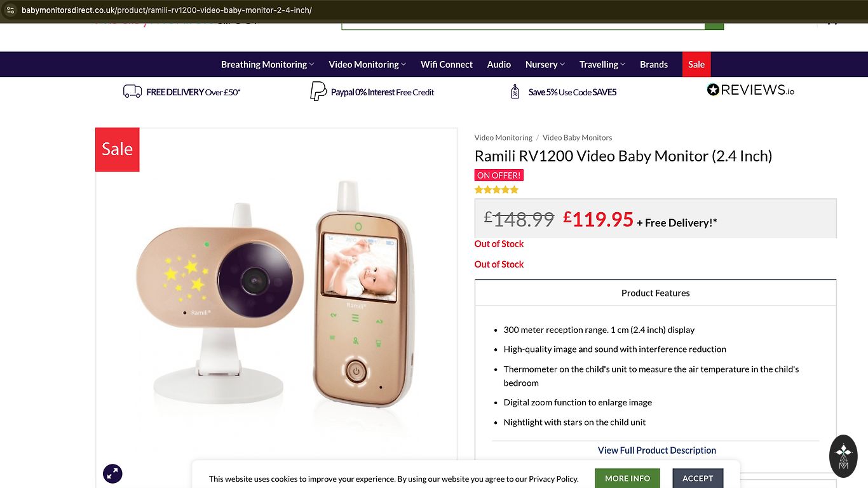The width and height of the screenshot is (868, 488).
Task: Click the free delivery truck icon
Action: pyautogui.click(x=132, y=91)
